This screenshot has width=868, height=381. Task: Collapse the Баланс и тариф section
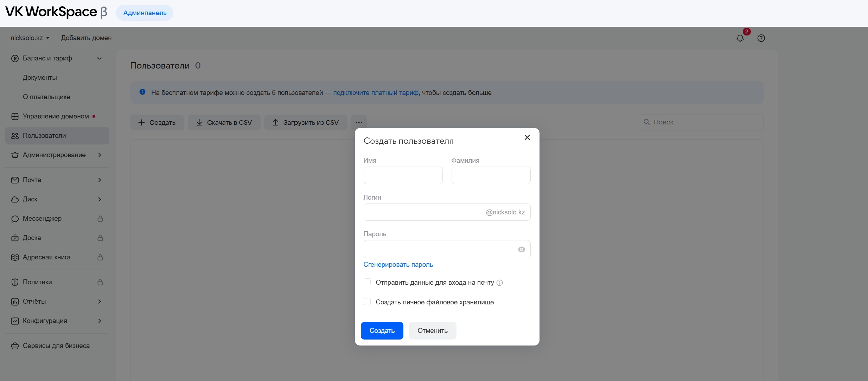[99, 58]
